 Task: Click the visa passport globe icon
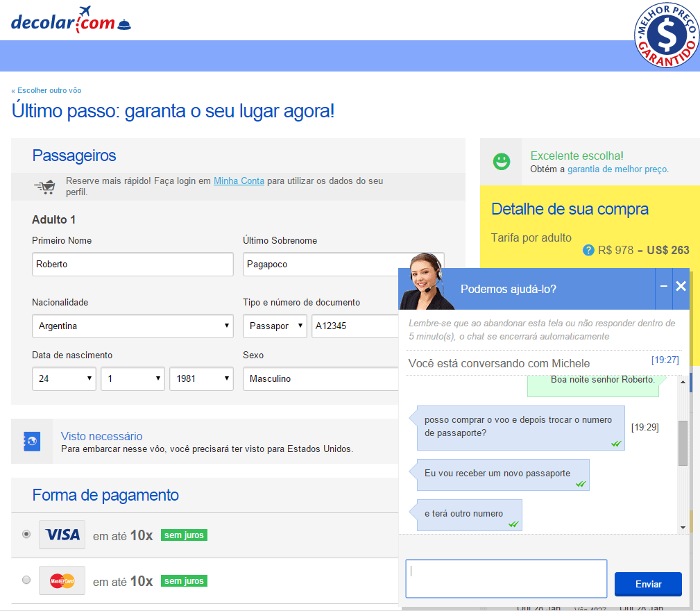pos(32,442)
